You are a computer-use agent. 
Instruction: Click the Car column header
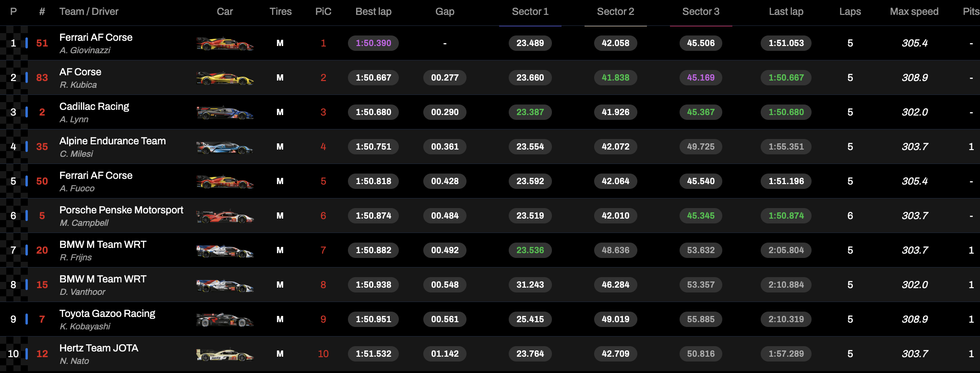(225, 12)
